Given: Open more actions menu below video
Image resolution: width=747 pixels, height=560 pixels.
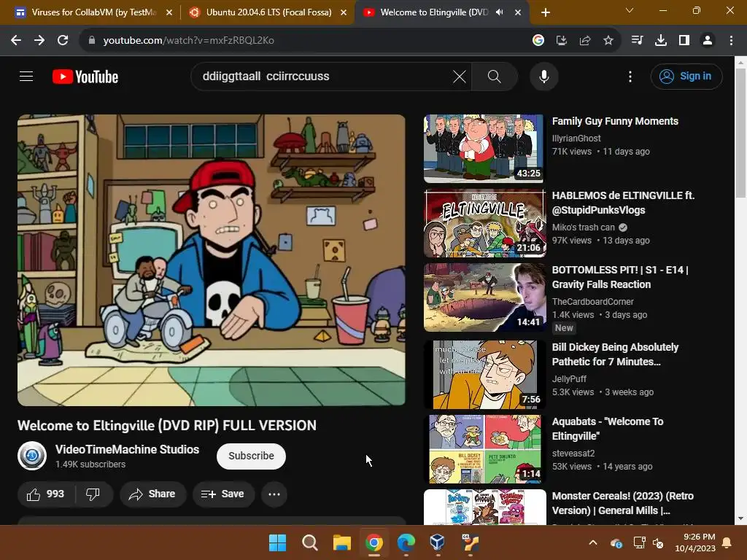Looking at the screenshot, I should (x=274, y=494).
